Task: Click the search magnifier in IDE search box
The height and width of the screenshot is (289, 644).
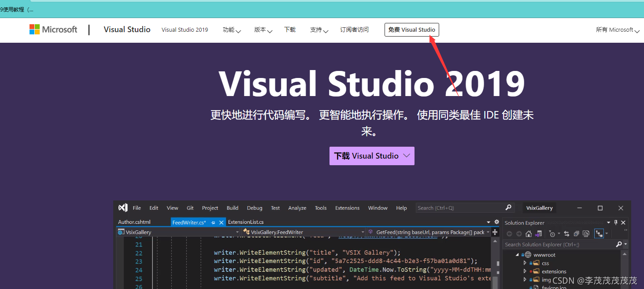Action: point(508,207)
